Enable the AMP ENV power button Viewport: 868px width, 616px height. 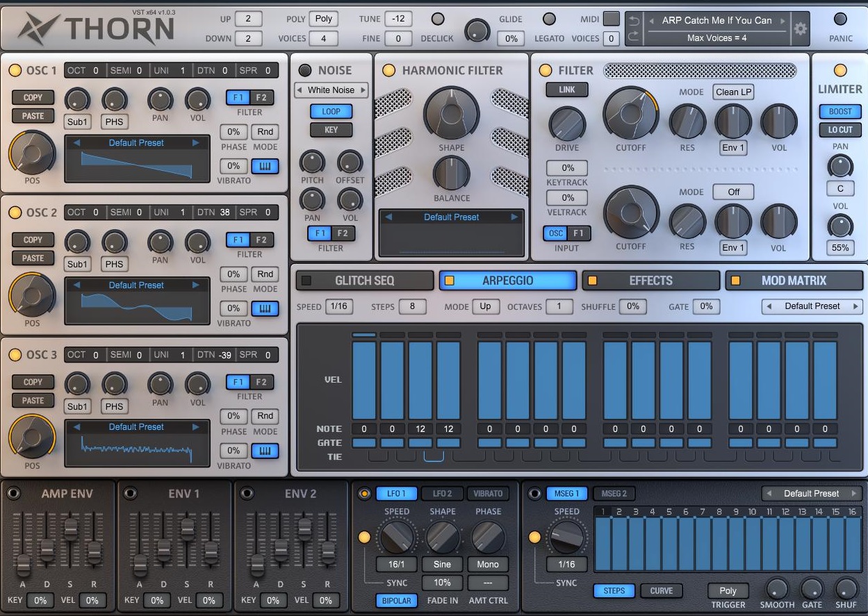click(12, 494)
